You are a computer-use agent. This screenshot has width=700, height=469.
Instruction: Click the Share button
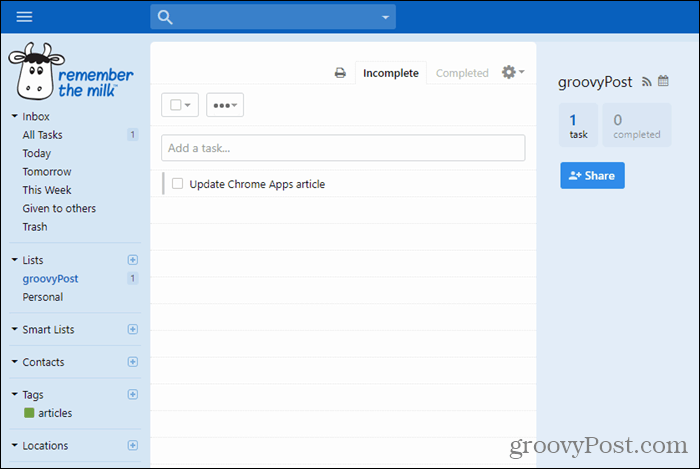(592, 175)
